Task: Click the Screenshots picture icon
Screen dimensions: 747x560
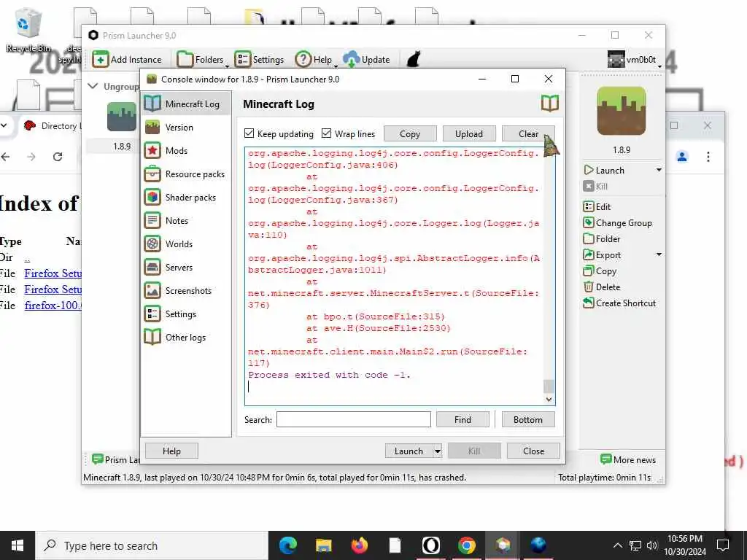Action: pos(152,290)
